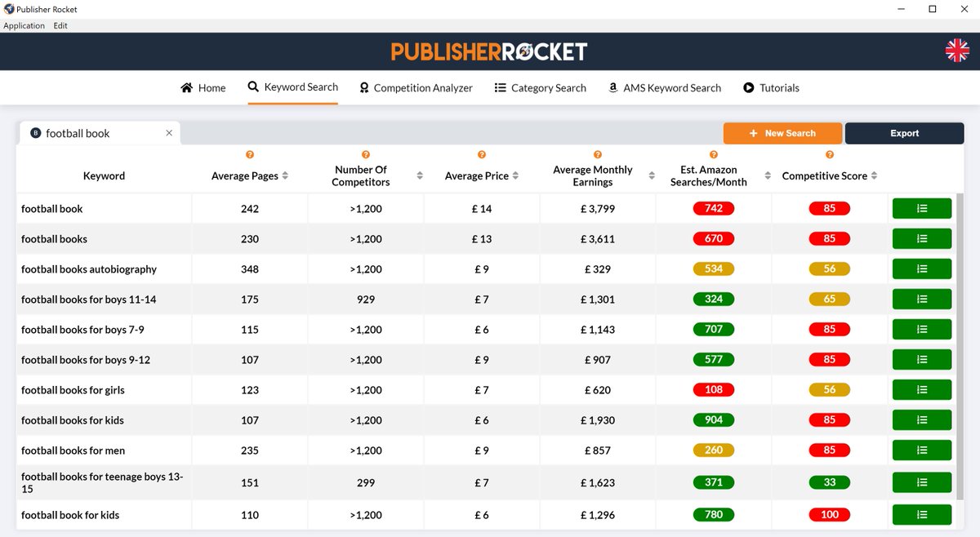Open details list for 'football books' row
The image size is (980, 537).
coord(922,239)
